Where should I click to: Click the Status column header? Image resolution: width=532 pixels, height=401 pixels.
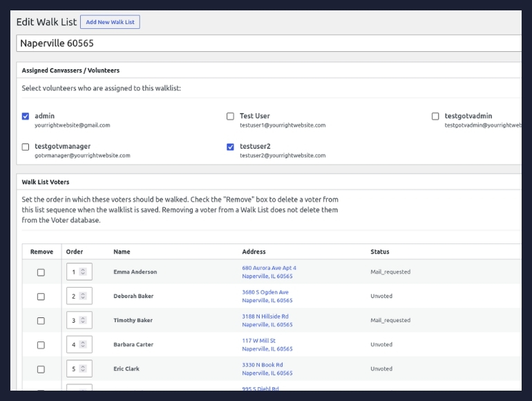point(380,252)
